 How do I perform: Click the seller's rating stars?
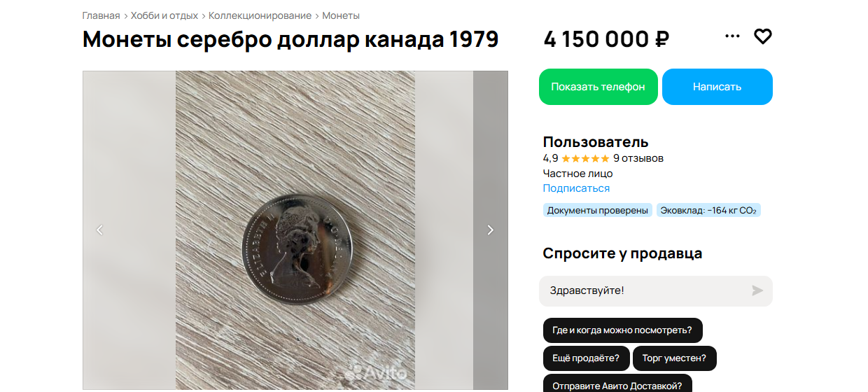(585, 159)
